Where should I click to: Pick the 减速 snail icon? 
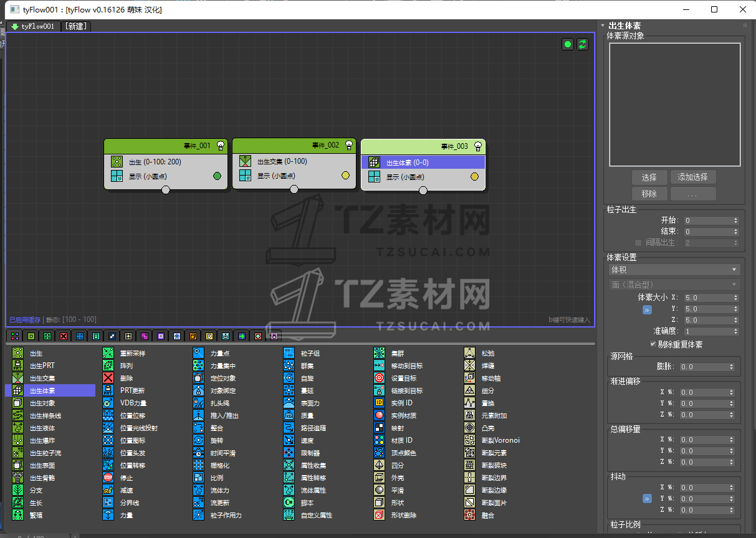point(108,490)
